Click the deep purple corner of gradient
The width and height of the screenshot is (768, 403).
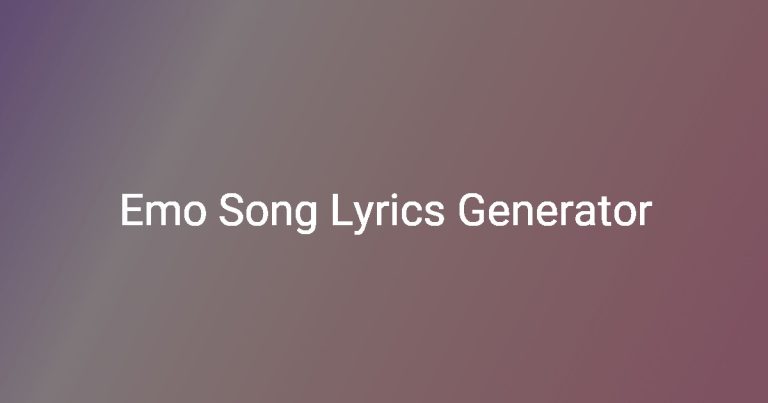coord(12,20)
